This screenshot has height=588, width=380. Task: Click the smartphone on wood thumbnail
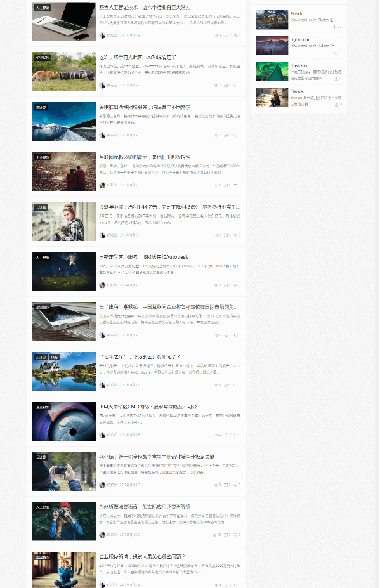pos(63,322)
